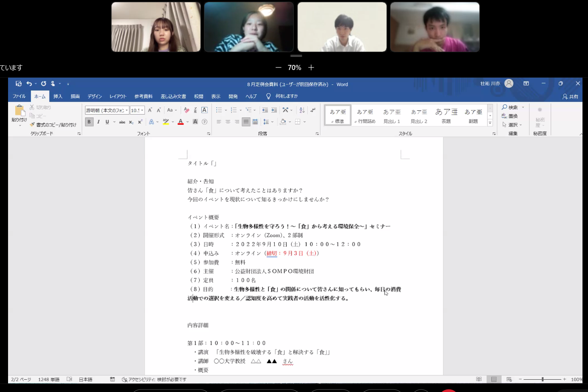Click the enclosed character border icon (A in box)
This screenshot has height=392, width=588.
coord(204,110)
